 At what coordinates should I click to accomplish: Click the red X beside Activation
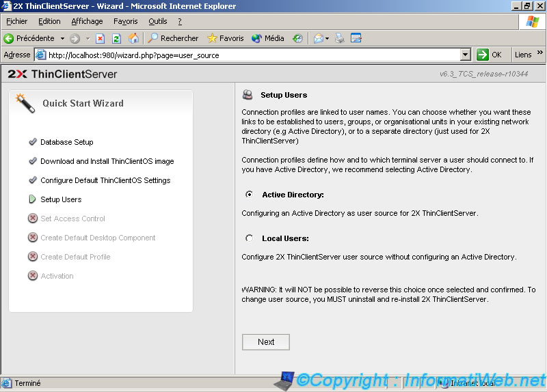pyautogui.click(x=33, y=276)
